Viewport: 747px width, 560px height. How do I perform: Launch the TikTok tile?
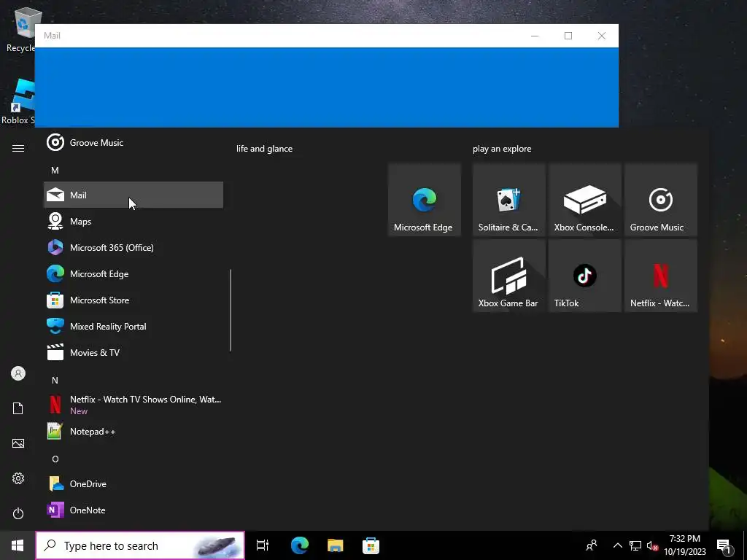point(584,276)
